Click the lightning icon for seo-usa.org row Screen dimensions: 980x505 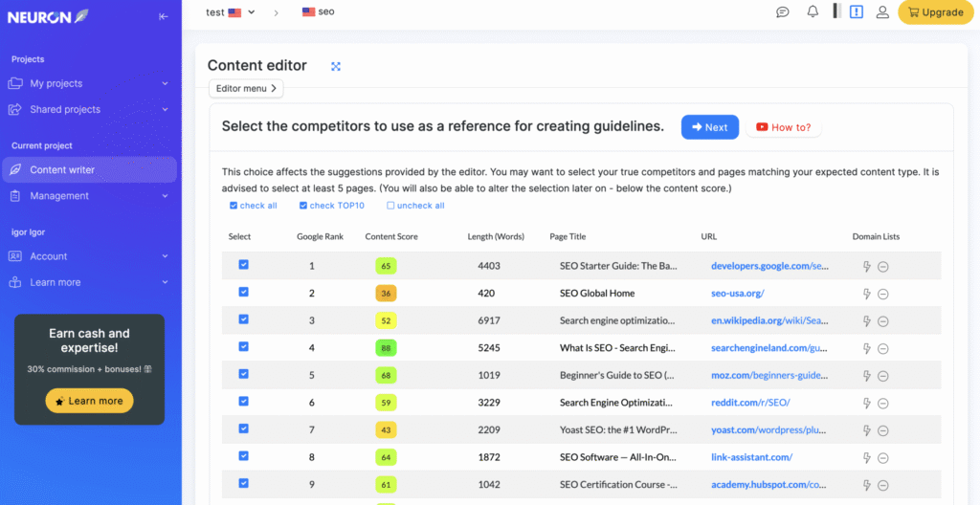(867, 294)
